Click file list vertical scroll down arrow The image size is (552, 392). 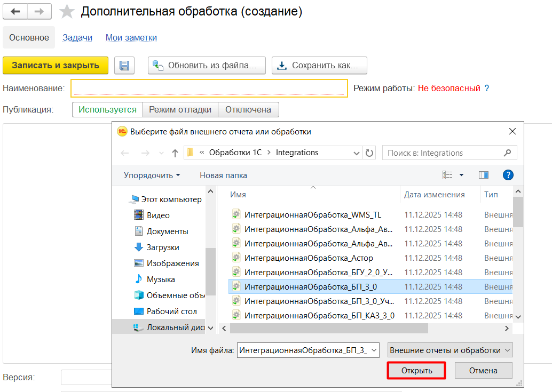[518, 317]
